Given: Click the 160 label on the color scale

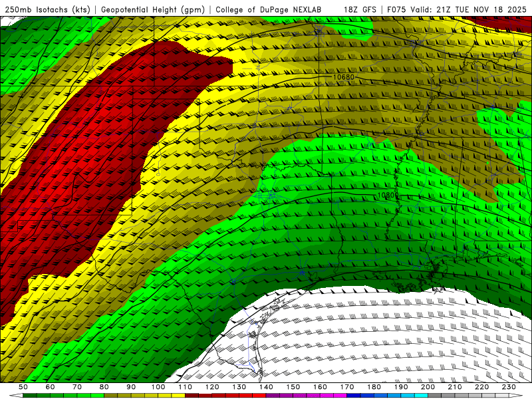Looking at the screenshot, I should tap(320, 387).
